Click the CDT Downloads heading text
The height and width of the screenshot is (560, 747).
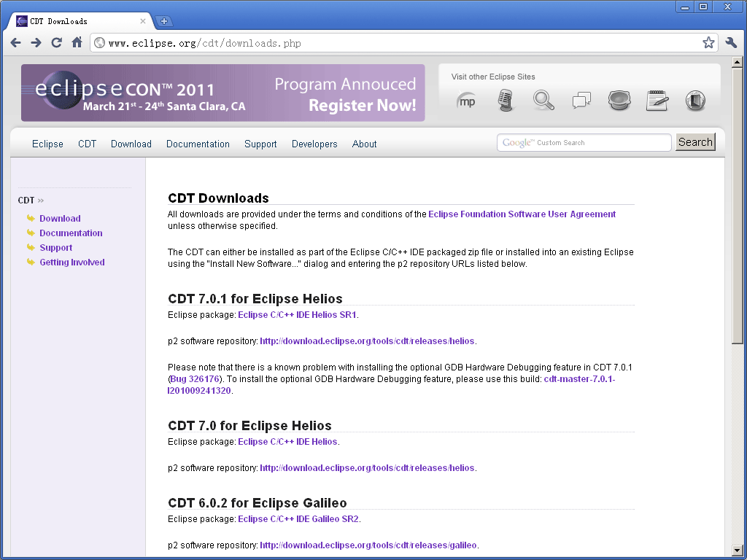click(x=218, y=198)
